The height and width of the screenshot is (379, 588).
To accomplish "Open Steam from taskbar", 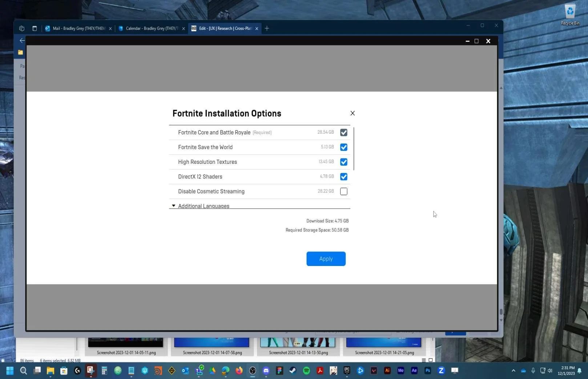I will click(x=293, y=371).
